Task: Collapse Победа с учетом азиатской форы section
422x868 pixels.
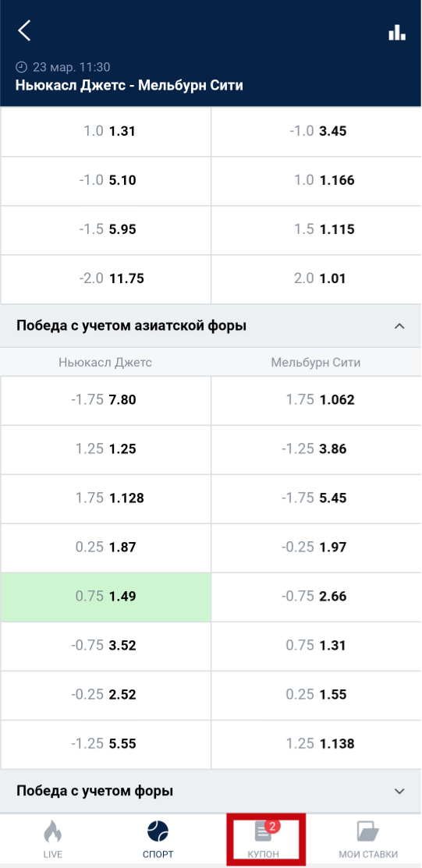Action: click(x=399, y=326)
